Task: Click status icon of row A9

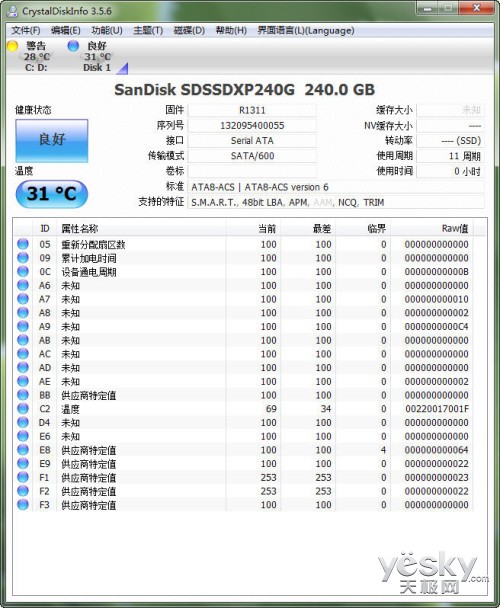Action: click(23, 326)
